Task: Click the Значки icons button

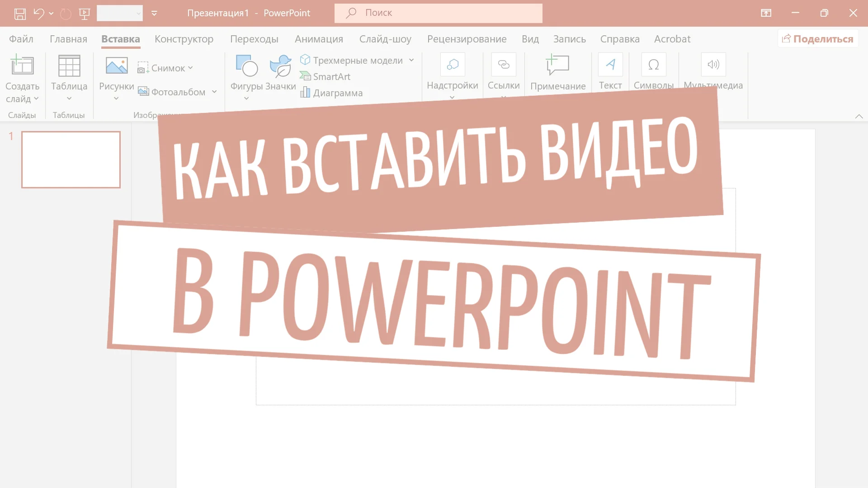Action: [x=281, y=72]
